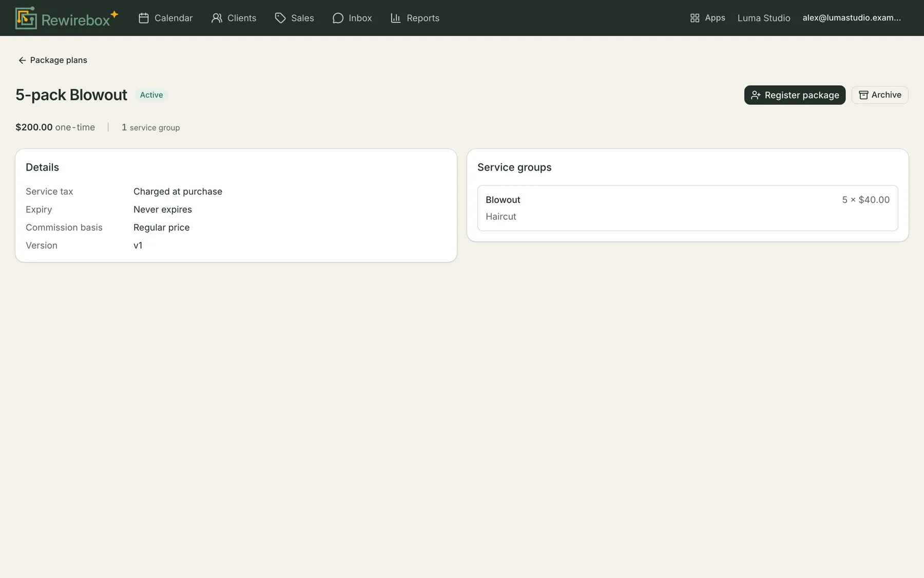Click the archive box icon
Viewport: 924px width, 578px height.
tap(863, 95)
